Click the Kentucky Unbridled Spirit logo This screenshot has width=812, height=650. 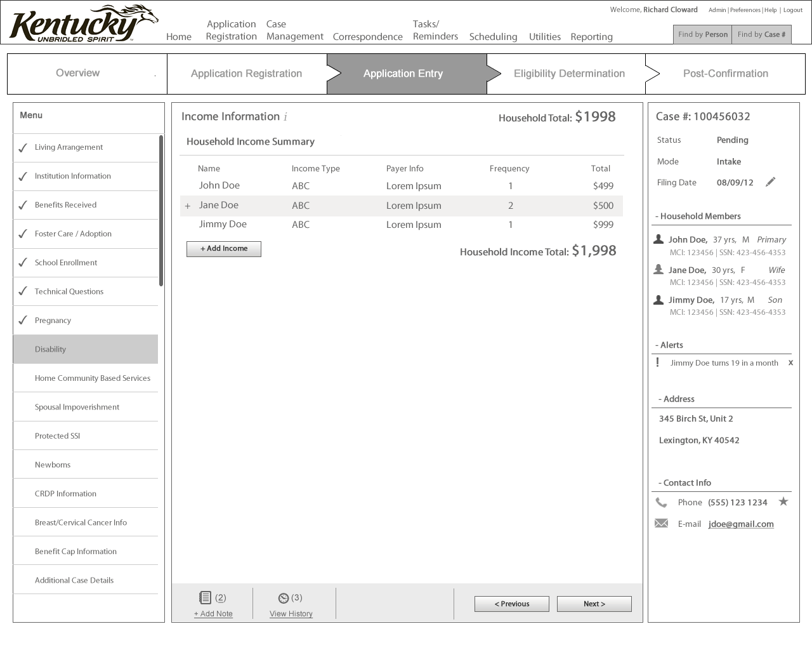(x=83, y=23)
